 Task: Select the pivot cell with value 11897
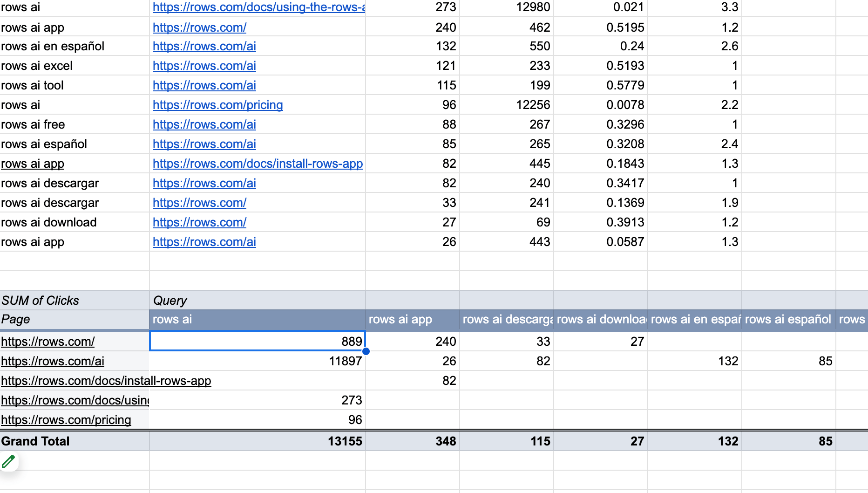[258, 361]
